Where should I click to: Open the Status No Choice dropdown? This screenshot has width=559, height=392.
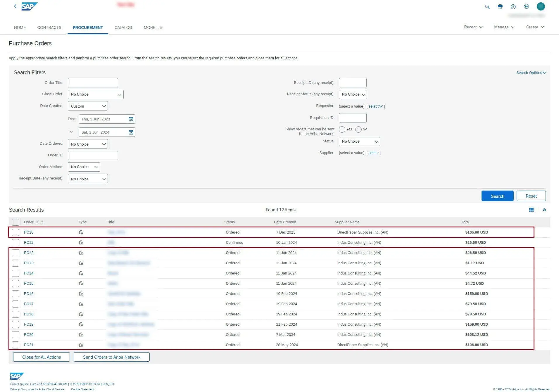pyautogui.click(x=359, y=141)
